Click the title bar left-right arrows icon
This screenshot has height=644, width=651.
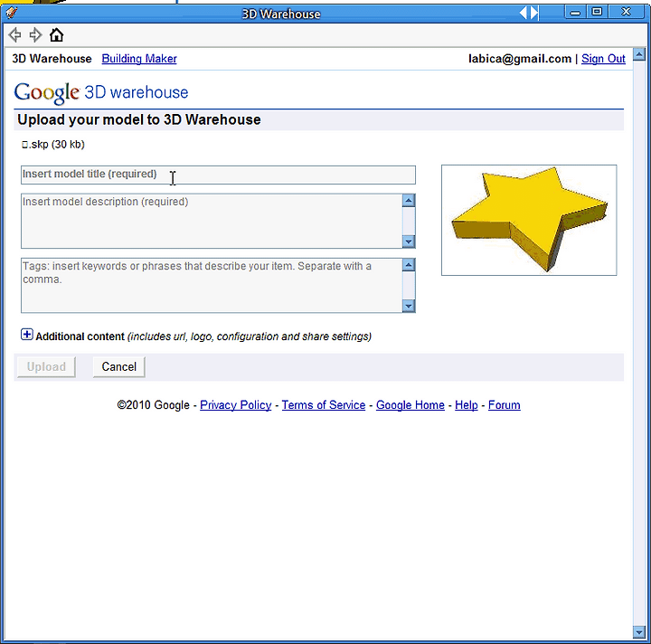click(529, 14)
